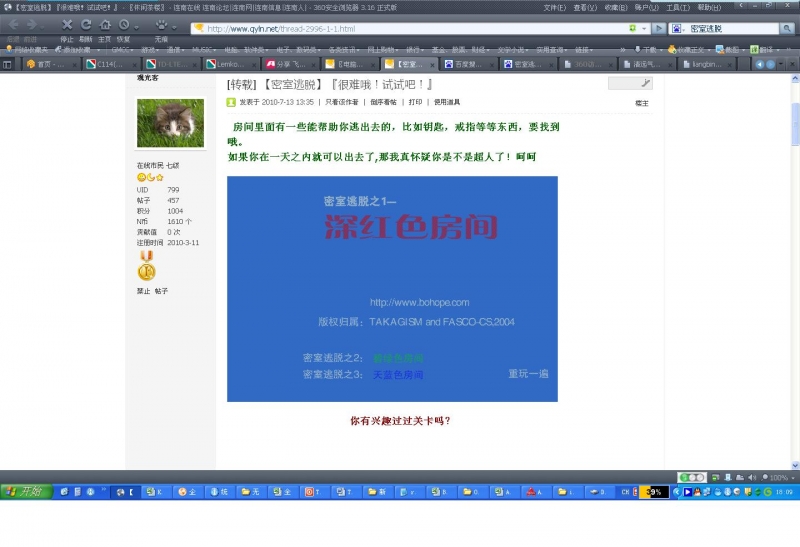Click the scrollbar down arrow
Screen dimensions: 800x547
click(x=795, y=465)
